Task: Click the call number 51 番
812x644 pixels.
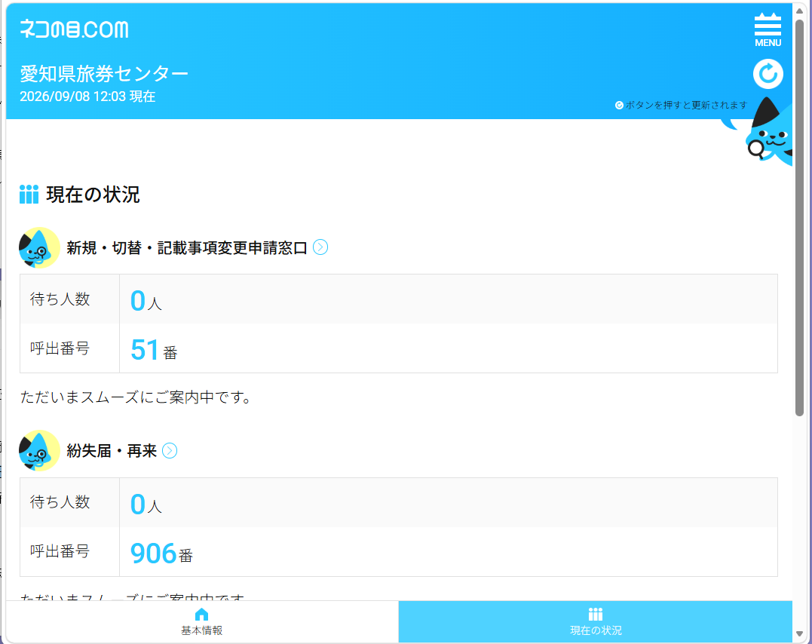Action: 154,350
